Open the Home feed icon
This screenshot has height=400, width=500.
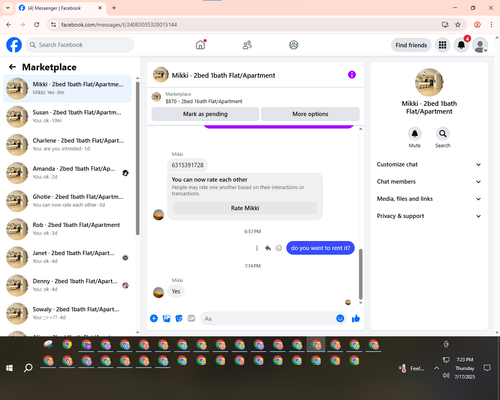point(201,45)
